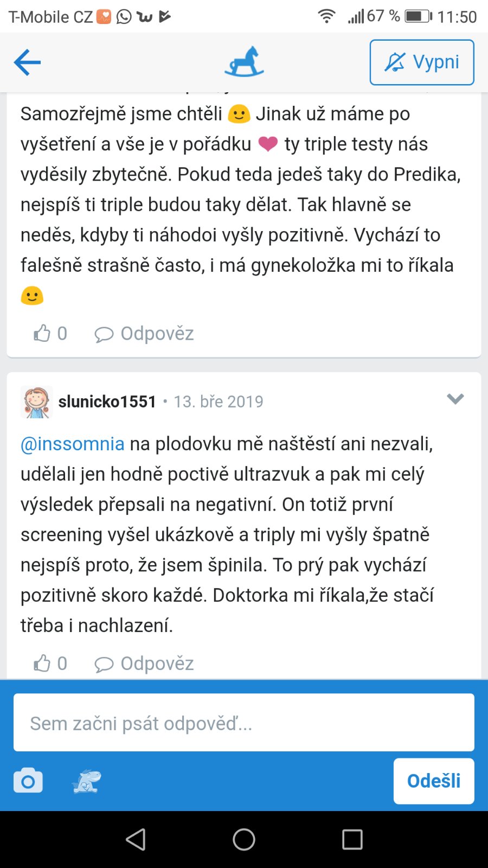
Task: Open slunicko1551 avatar picture
Action: pyautogui.click(x=36, y=402)
